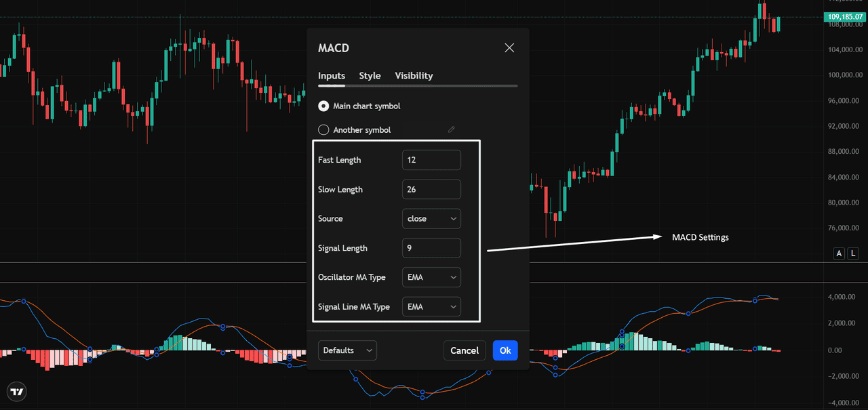The image size is (868, 410).
Task: Click the pencil icon beside Another symbol
Action: [452, 129]
